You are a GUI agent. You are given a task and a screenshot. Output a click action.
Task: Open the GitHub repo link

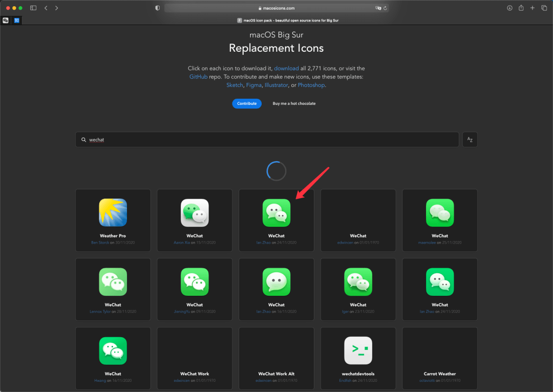tap(198, 76)
